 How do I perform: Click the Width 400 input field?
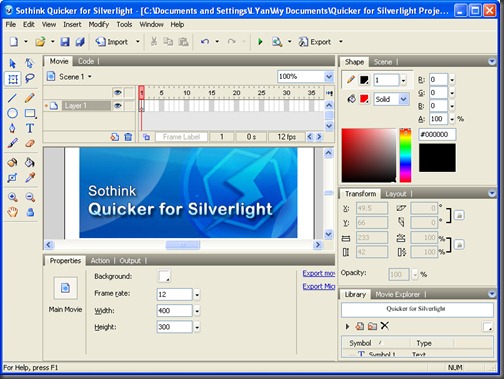[174, 311]
